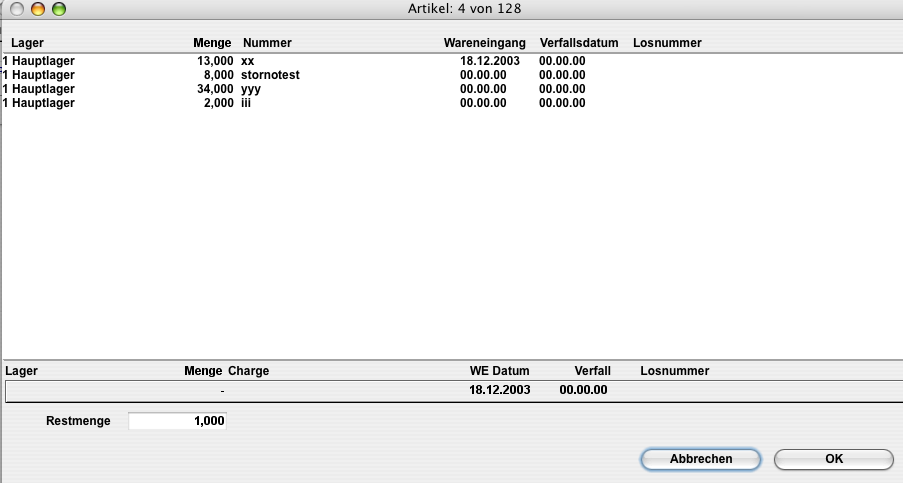903x483 pixels.
Task: Minimize the window with the yellow button
Action: pos(38,9)
